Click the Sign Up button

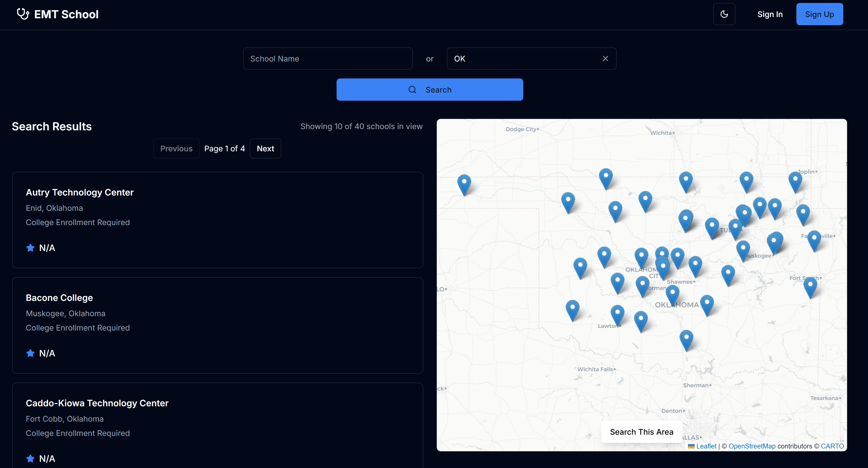coord(820,14)
